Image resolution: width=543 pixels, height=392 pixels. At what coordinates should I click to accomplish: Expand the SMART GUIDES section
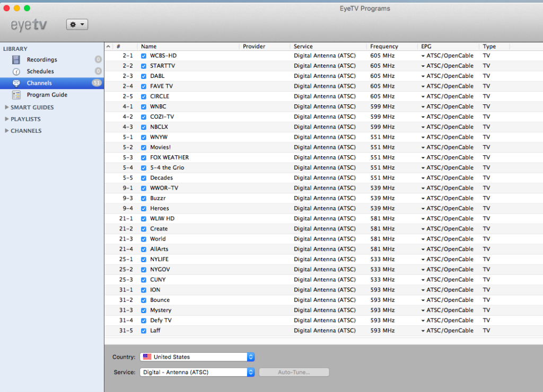pos(7,108)
